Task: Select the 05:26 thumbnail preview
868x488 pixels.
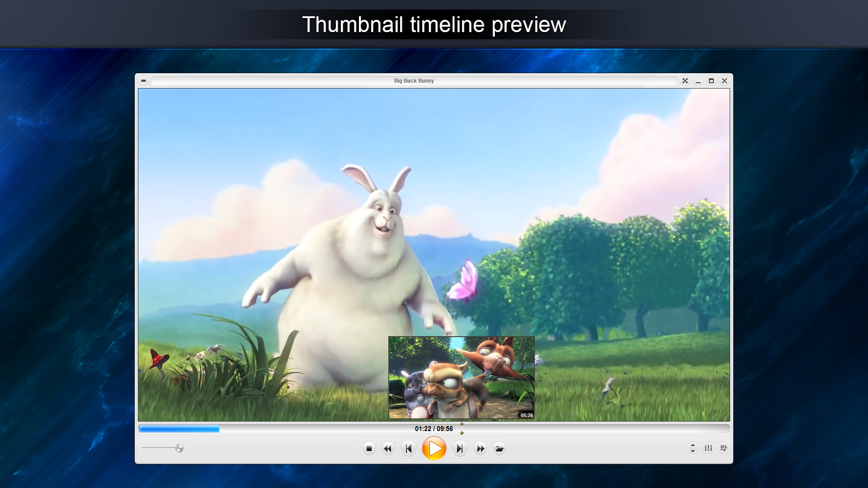Action: click(x=461, y=378)
